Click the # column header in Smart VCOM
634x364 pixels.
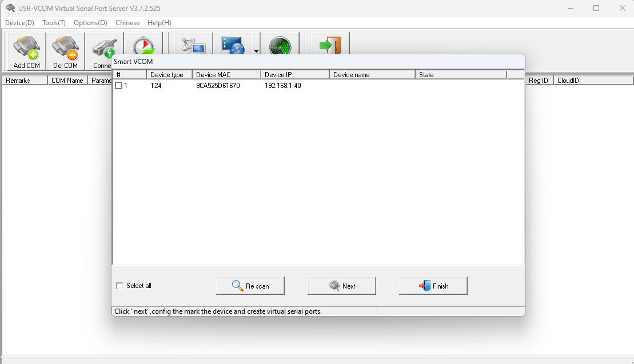(129, 75)
